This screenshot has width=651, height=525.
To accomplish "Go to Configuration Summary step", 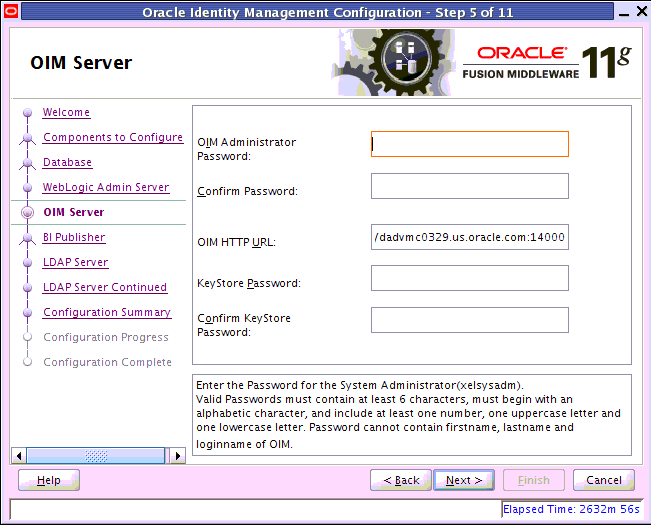I will [107, 312].
